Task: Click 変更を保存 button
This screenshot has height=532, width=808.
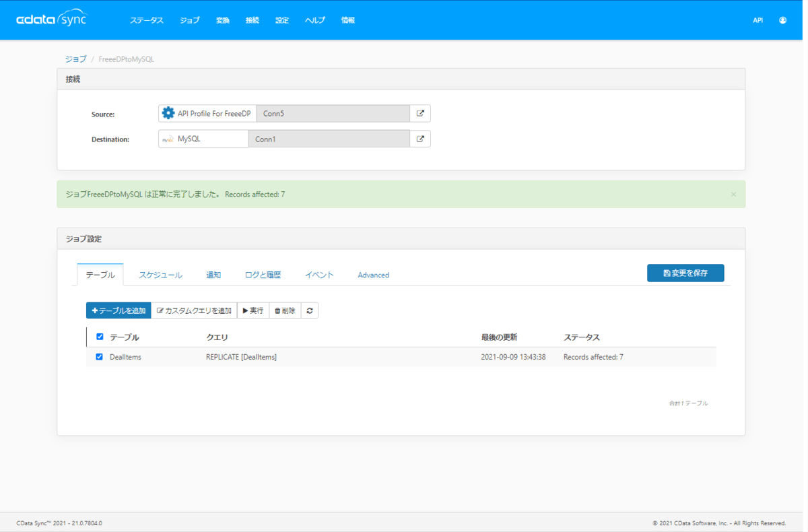Action: click(685, 273)
